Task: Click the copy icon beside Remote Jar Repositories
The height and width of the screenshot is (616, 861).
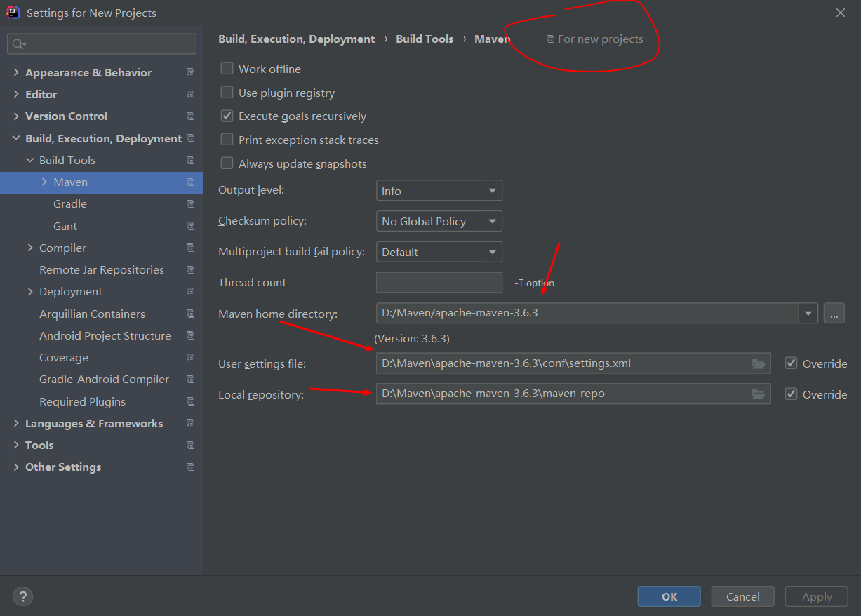Action: (190, 269)
